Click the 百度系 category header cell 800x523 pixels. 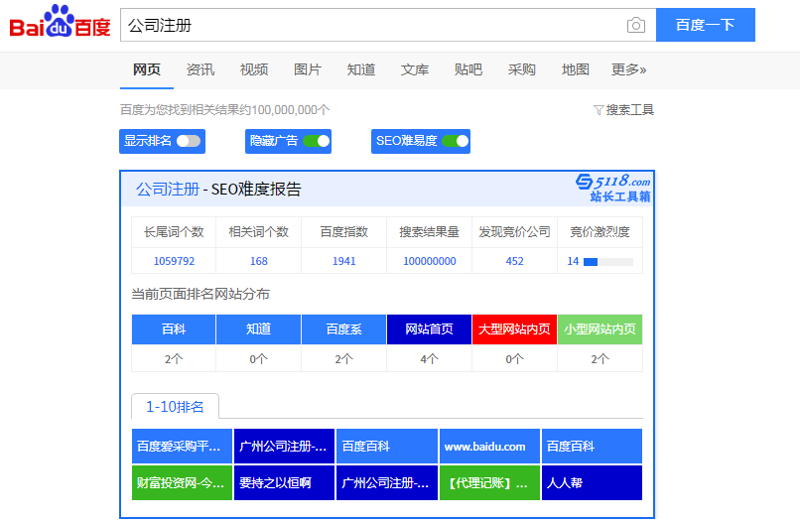coord(344,329)
